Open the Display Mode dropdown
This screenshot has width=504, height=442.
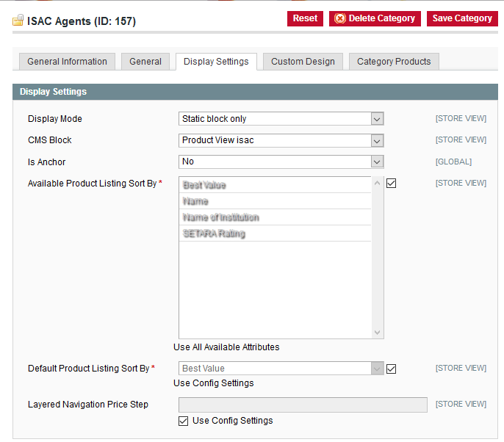pos(281,119)
